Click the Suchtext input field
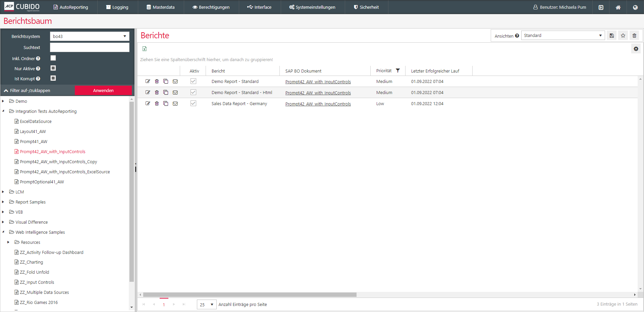 click(x=90, y=47)
